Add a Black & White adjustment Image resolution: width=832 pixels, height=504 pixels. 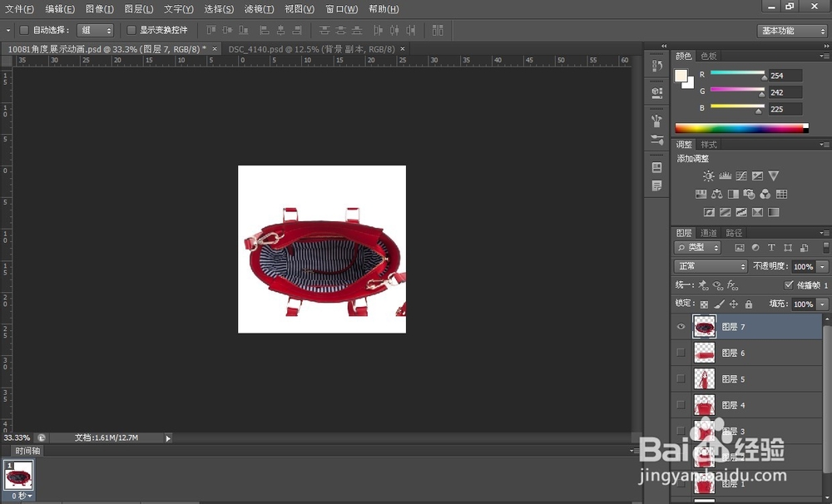tap(733, 194)
